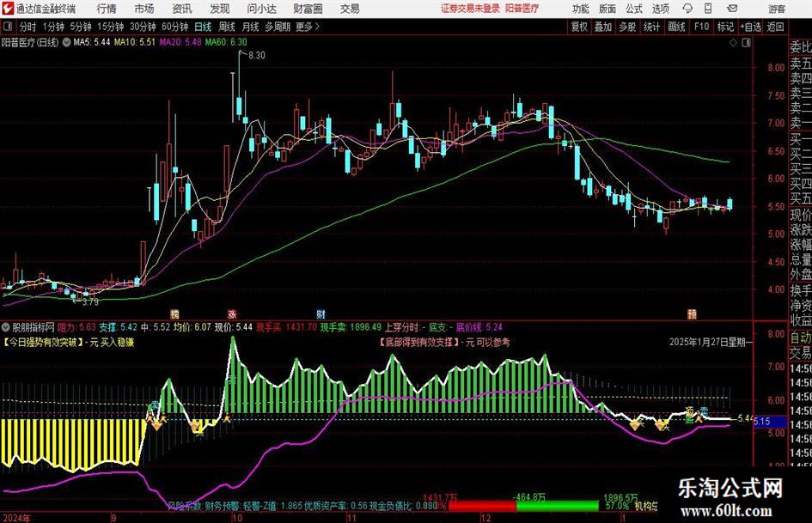Open the 行情 menu
The height and width of the screenshot is (523, 812).
click(x=107, y=9)
